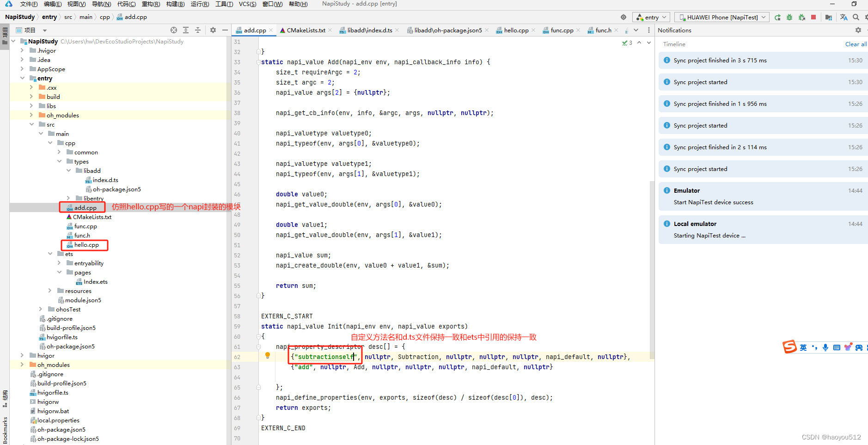The height and width of the screenshot is (445, 868).
Task: Open the VCS(S) menu
Action: pyautogui.click(x=247, y=4)
